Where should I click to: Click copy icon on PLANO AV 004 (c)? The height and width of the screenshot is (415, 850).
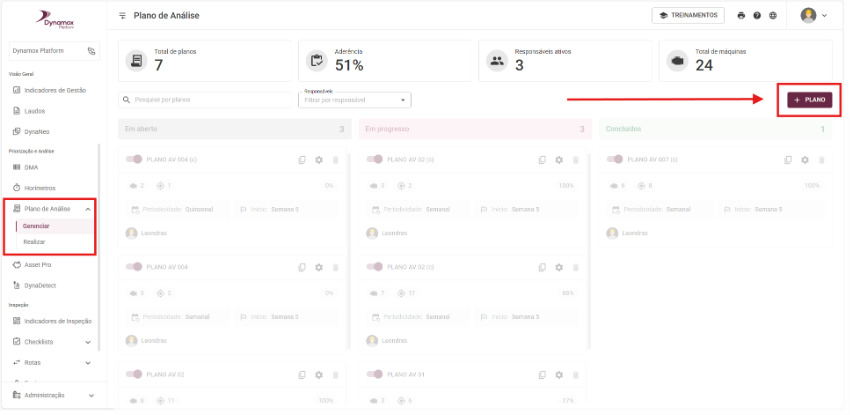[x=302, y=160]
